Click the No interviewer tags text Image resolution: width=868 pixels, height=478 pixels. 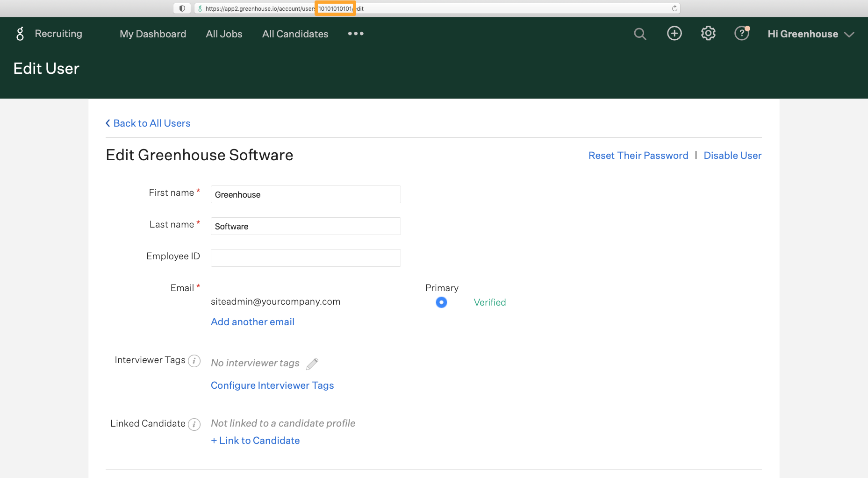[x=255, y=363]
